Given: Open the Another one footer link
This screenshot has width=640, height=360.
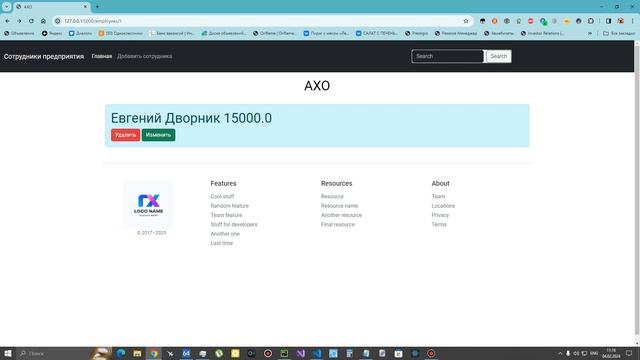Looking at the screenshot, I should pos(225,234).
